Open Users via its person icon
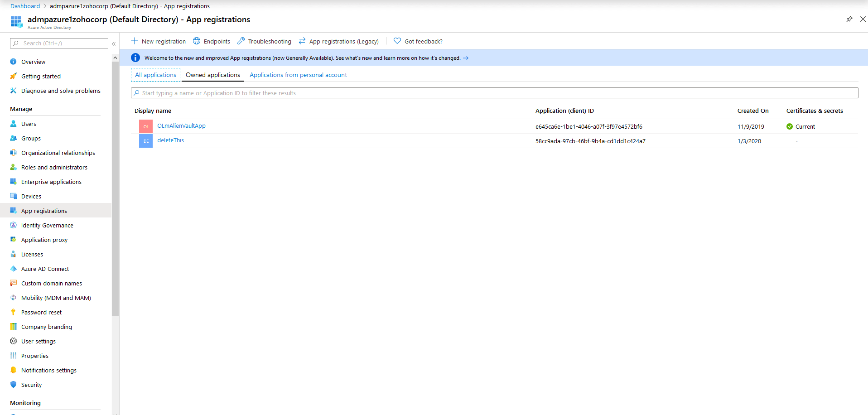Screen dimensions: 868x415 coord(13,124)
